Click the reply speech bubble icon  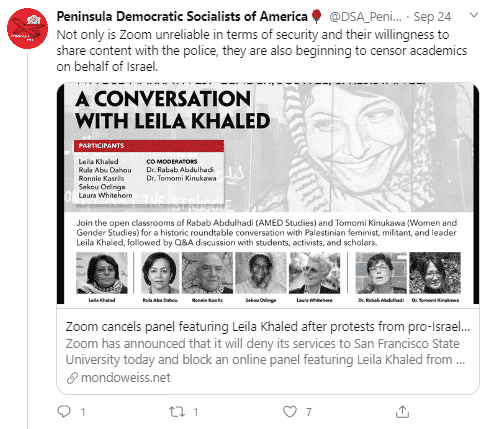pos(64,412)
